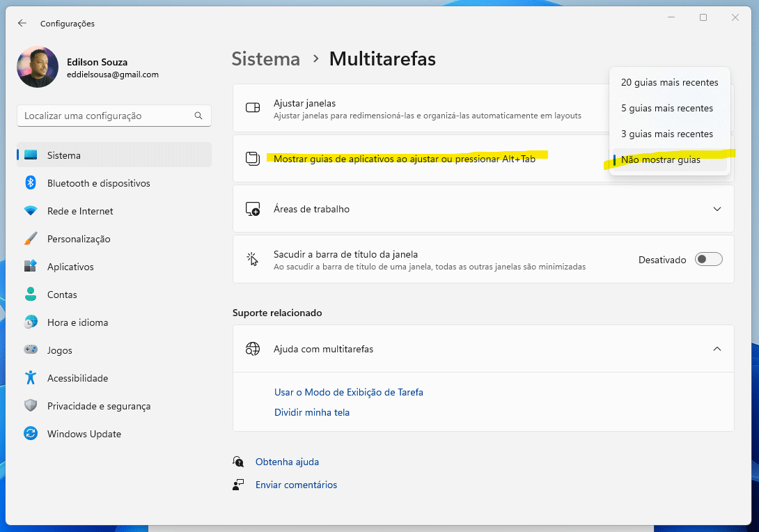
Task: Open the Enviar comentários link
Action: pos(296,485)
